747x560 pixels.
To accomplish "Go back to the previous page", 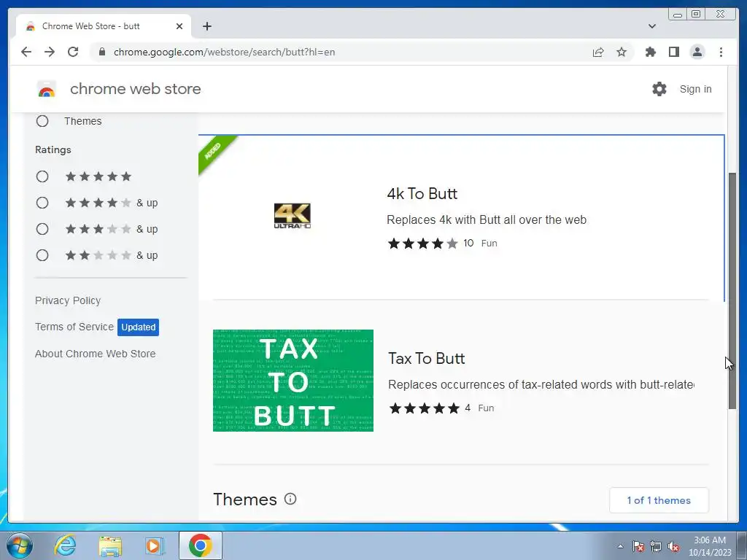I will pyautogui.click(x=26, y=52).
